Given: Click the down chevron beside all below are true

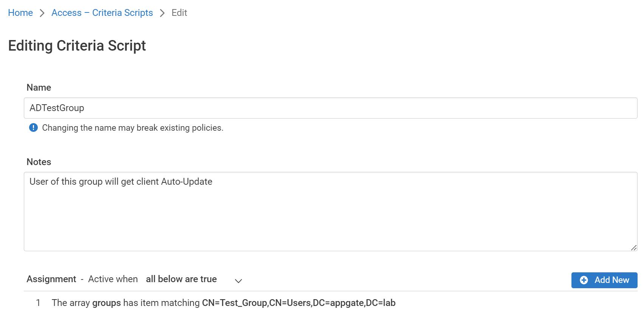Looking at the screenshot, I should 238,281.
